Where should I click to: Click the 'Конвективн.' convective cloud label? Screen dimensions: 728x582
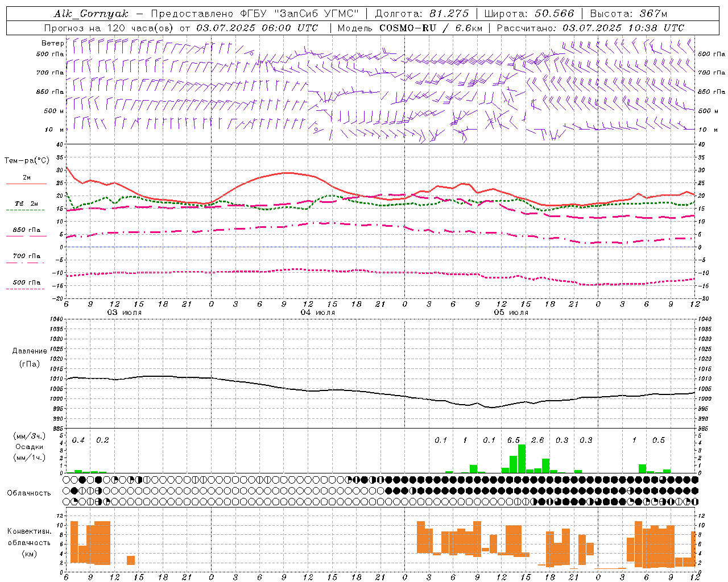pyautogui.click(x=30, y=531)
